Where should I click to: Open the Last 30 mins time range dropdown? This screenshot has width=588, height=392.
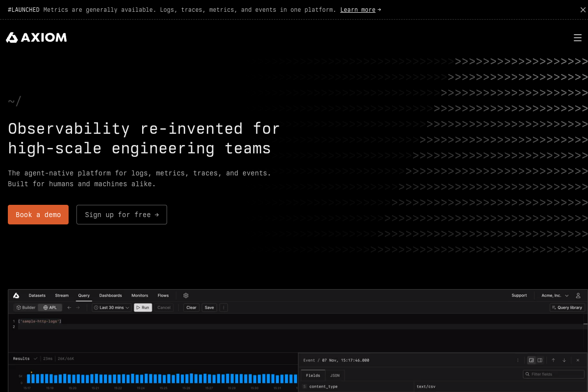[x=112, y=308]
